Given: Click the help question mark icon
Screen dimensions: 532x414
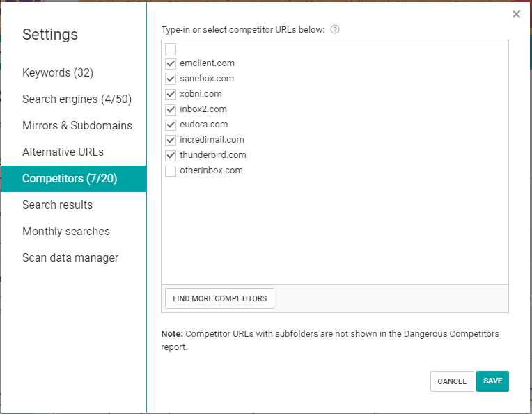Looking at the screenshot, I should [335, 30].
